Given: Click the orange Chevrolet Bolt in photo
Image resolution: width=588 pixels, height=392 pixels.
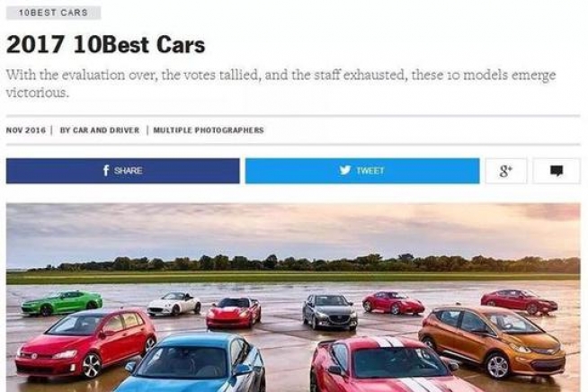Looking at the screenshot, I should pos(492,342).
